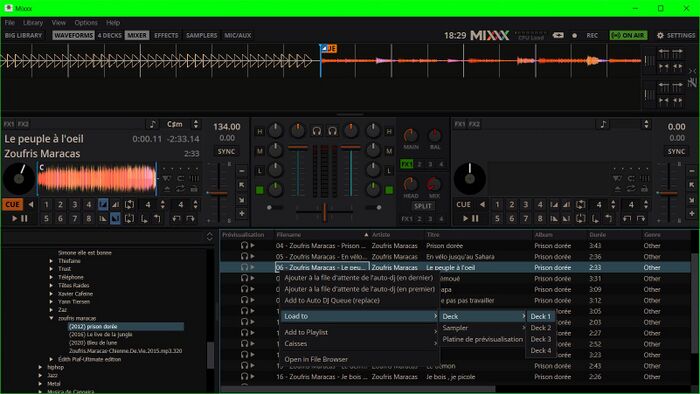Toggle the keylock padlock on deck 1
700x394 pixels.
[x=194, y=189]
